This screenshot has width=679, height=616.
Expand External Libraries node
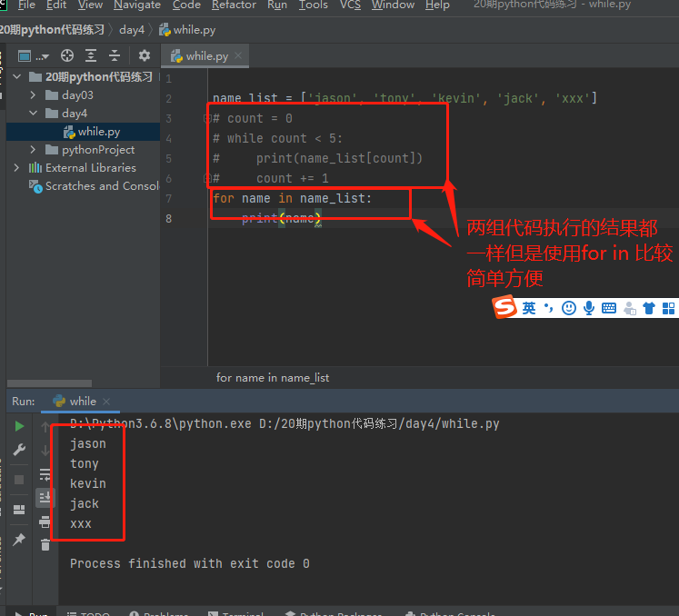pyautogui.click(x=17, y=168)
